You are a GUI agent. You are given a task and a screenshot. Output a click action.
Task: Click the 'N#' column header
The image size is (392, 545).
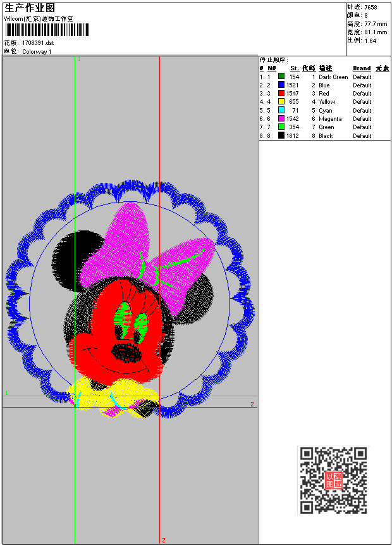click(272, 68)
